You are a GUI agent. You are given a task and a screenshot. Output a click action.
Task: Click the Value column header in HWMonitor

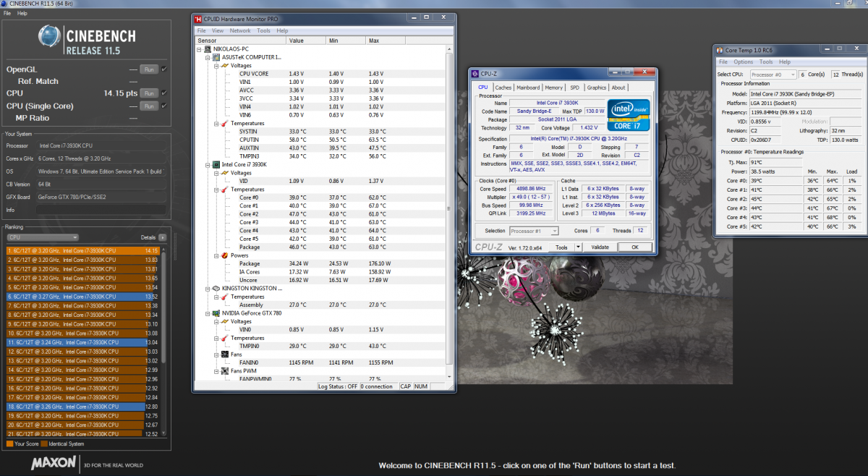307,41
